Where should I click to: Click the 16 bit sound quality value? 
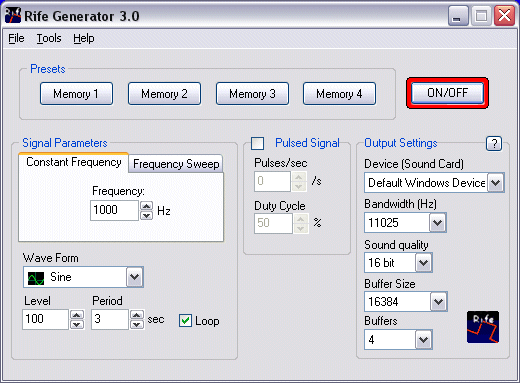click(x=381, y=263)
